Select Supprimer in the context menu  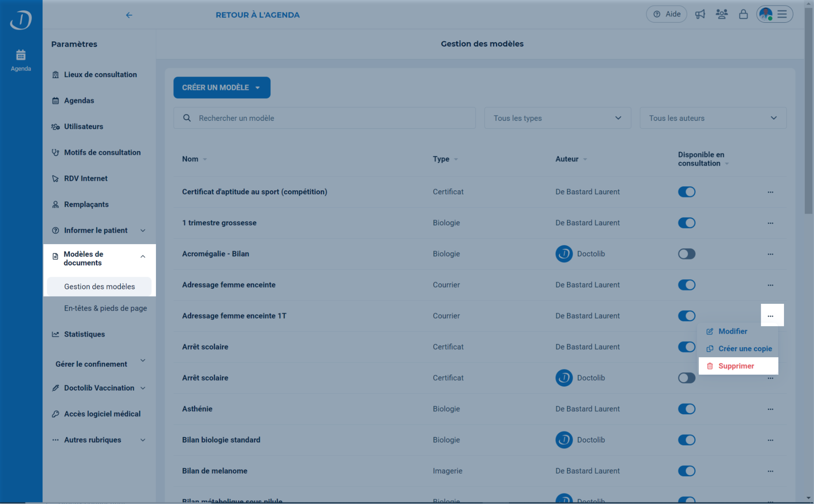pos(736,366)
